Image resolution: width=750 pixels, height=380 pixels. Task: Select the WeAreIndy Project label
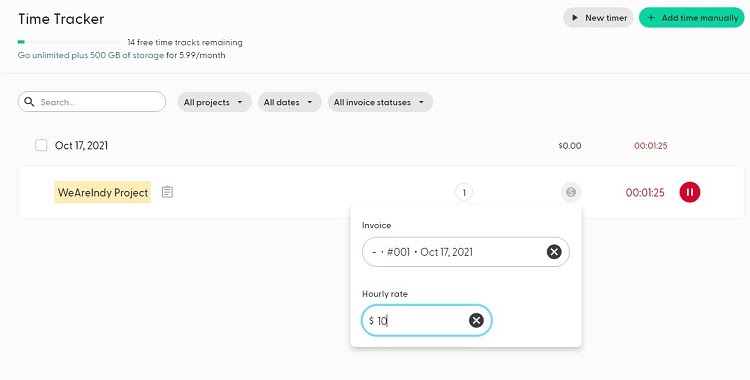(x=103, y=192)
